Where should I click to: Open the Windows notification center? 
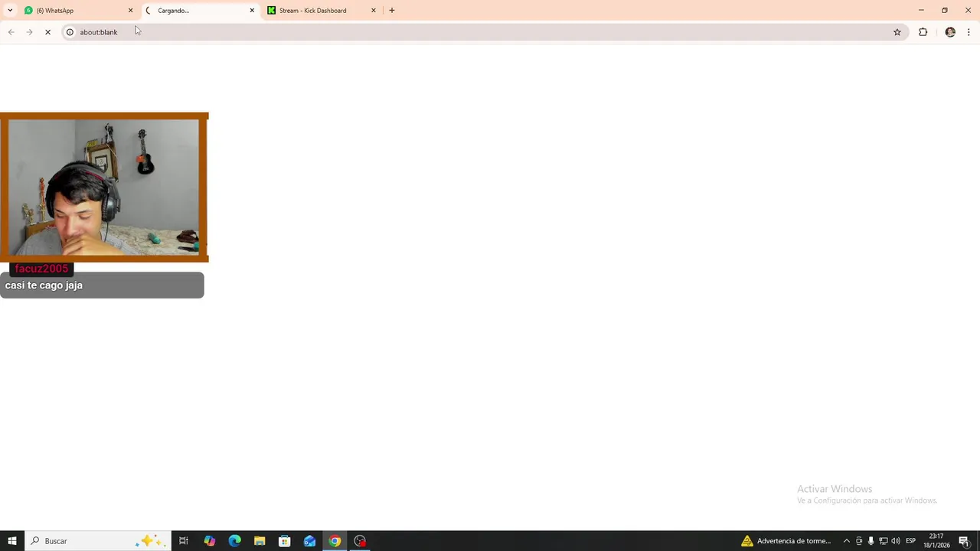click(965, 541)
